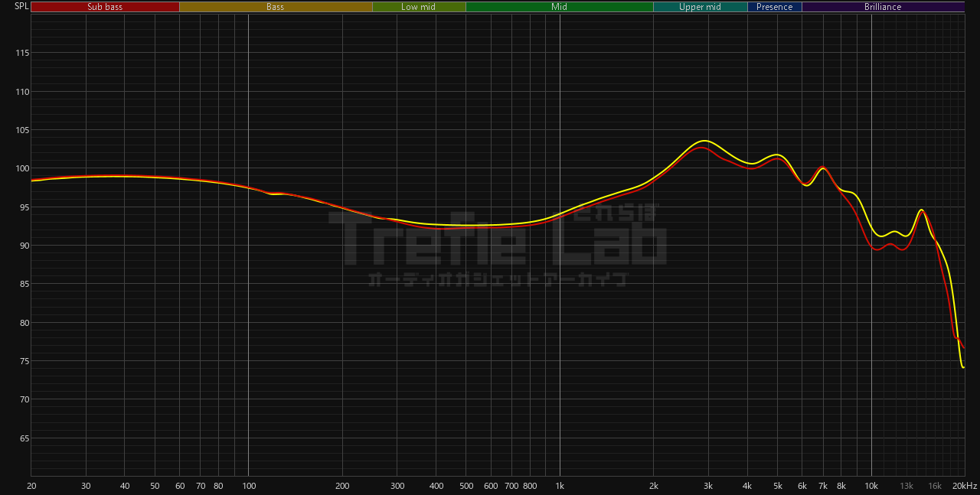Click the "75" SPL axis value
The image size is (980, 495).
[23, 361]
